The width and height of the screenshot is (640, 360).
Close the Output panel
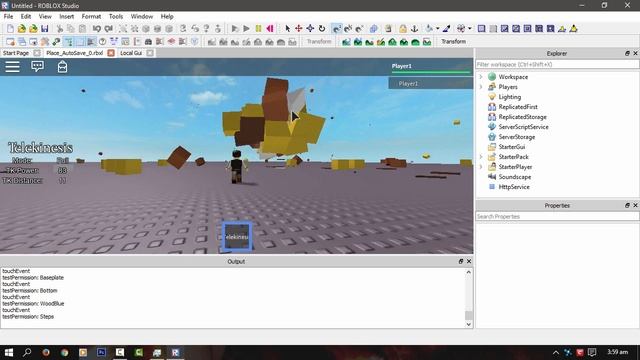point(469,261)
